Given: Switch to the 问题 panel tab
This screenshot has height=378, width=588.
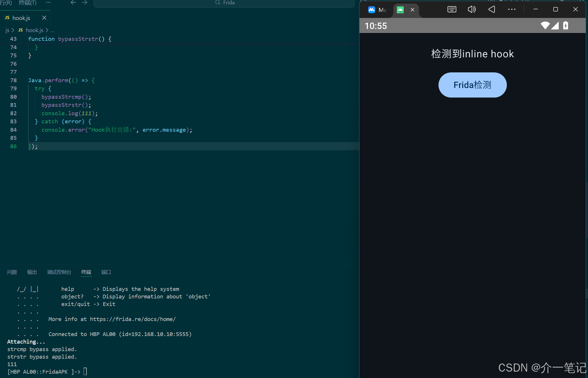Looking at the screenshot, I should pyautogui.click(x=12, y=272).
